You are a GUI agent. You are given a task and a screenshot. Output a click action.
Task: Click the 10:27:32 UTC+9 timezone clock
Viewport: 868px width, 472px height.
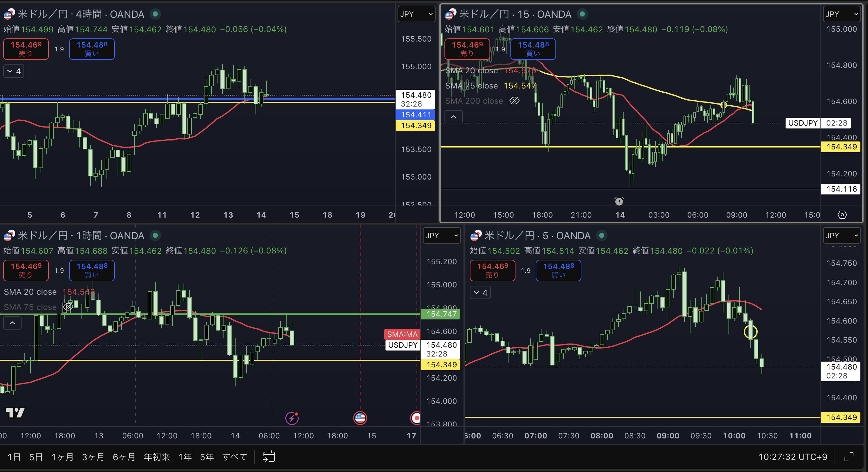[793, 457]
